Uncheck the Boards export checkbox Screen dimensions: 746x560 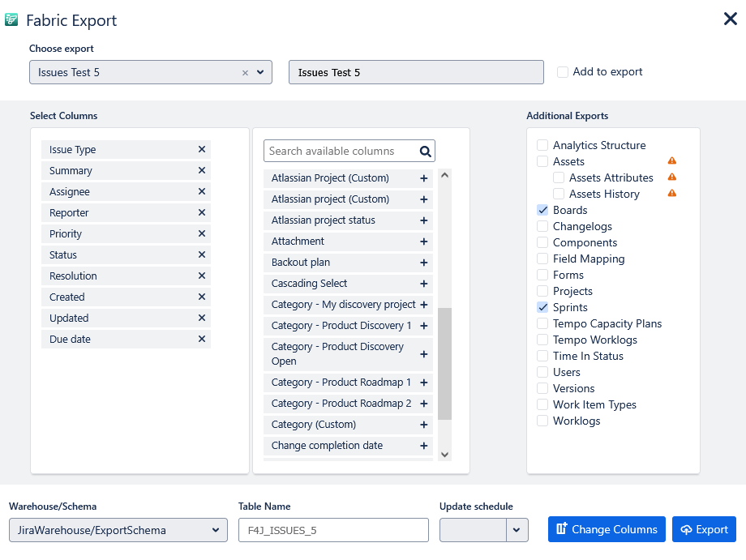(x=542, y=210)
